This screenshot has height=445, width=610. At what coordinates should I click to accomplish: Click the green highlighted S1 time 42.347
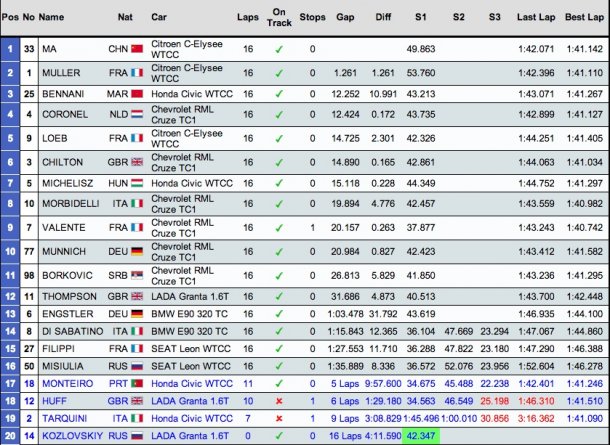point(421,436)
